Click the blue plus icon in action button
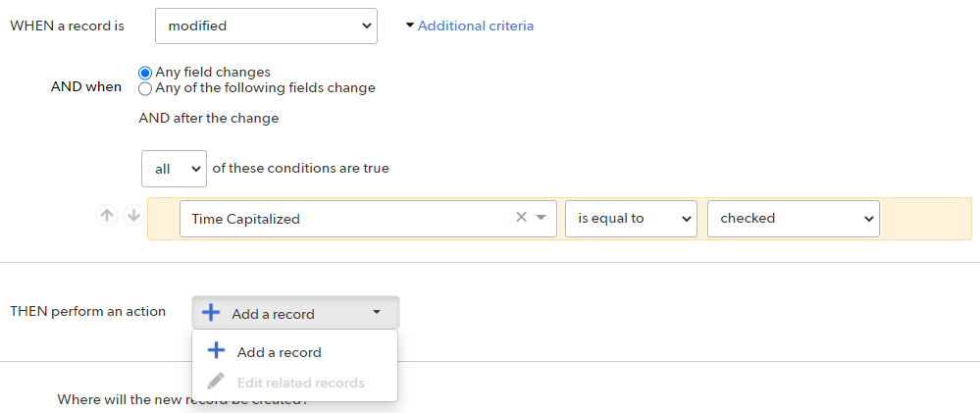The image size is (980, 413). pos(211,312)
